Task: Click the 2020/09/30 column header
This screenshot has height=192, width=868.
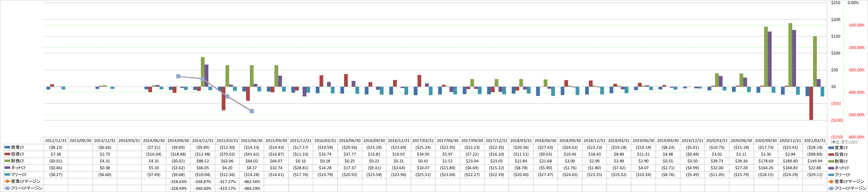Action: [x=766, y=141]
